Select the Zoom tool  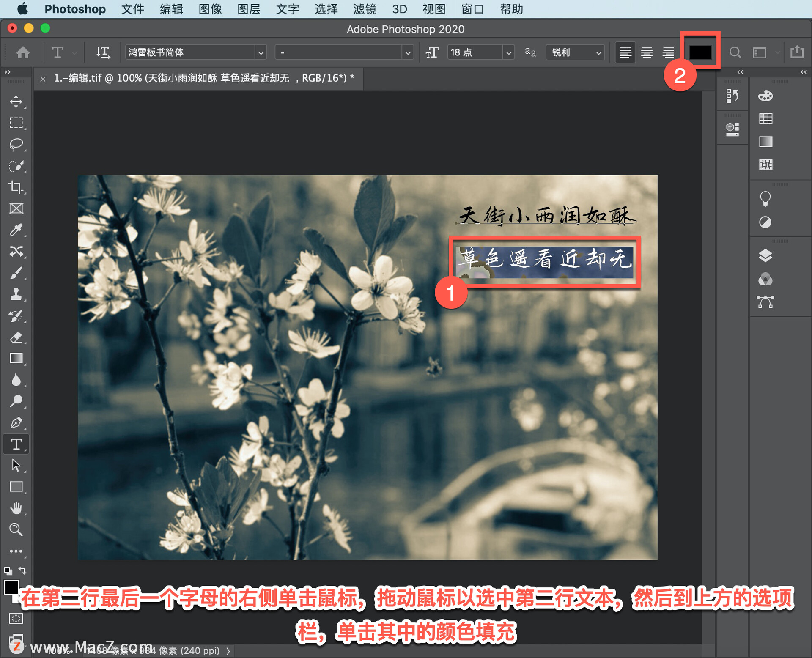[x=16, y=529]
